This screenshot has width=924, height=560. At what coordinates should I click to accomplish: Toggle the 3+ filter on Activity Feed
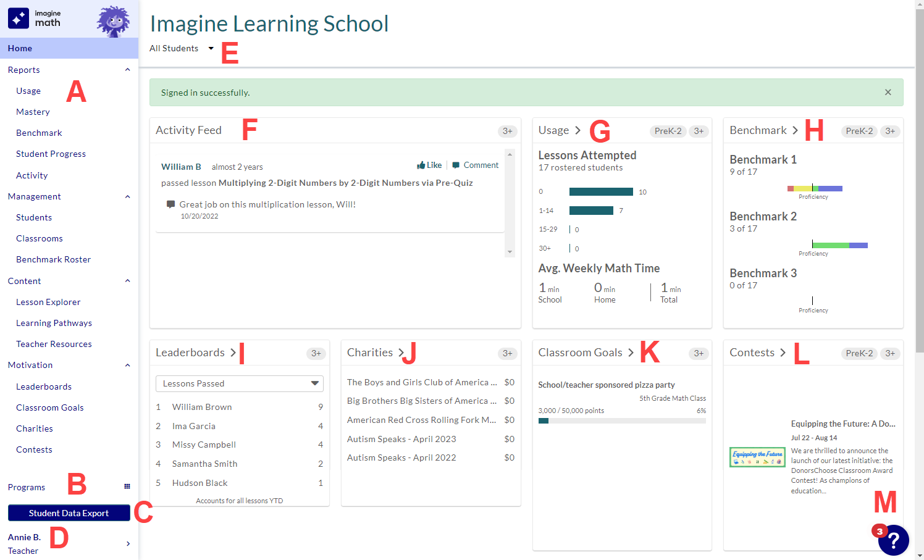click(507, 131)
